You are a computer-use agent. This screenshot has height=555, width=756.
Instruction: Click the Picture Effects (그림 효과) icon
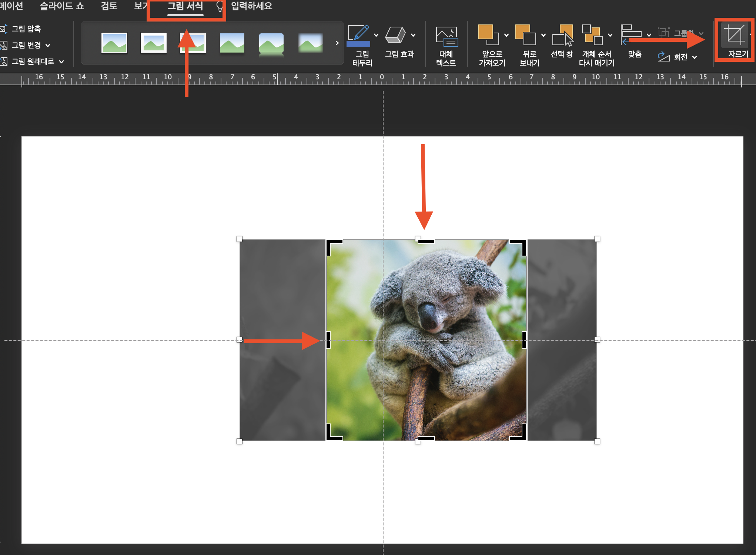pos(395,35)
